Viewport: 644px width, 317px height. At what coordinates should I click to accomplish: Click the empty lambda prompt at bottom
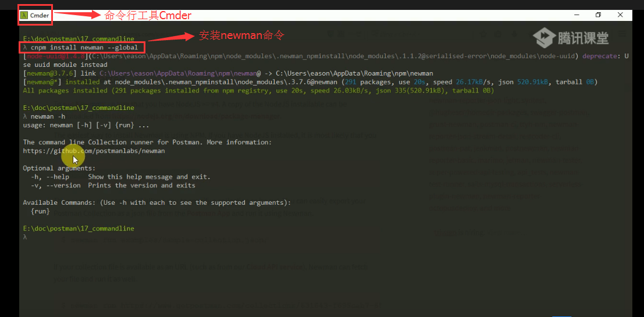[25, 237]
